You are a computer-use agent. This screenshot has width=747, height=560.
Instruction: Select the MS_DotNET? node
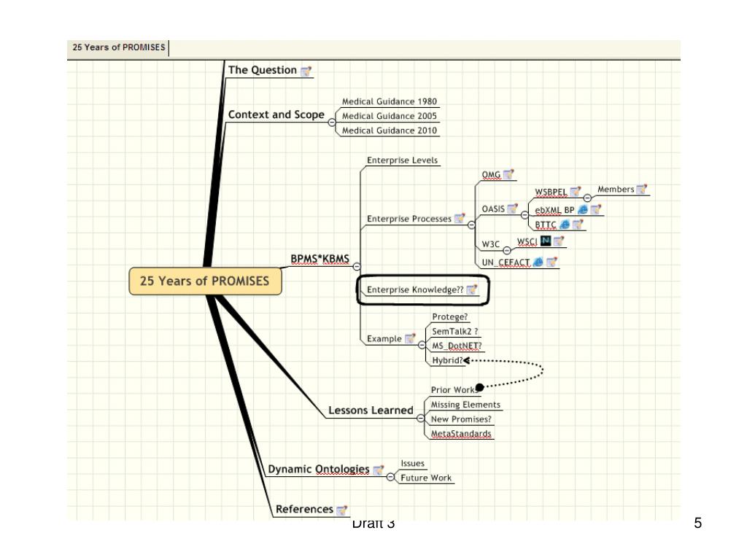click(x=457, y=346)
